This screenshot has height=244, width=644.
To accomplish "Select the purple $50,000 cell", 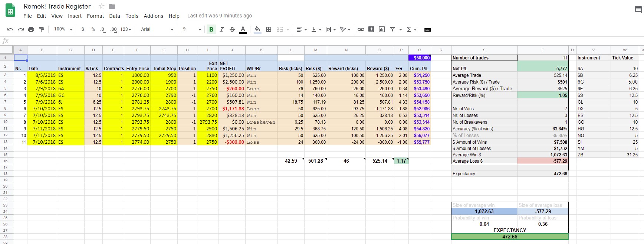I will point(420,58).
